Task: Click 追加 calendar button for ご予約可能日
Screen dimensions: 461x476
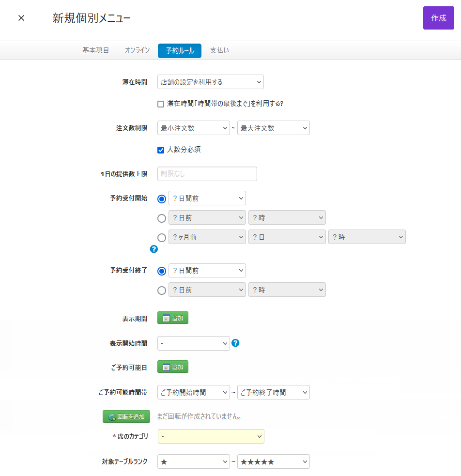Action: click(173, 367)
